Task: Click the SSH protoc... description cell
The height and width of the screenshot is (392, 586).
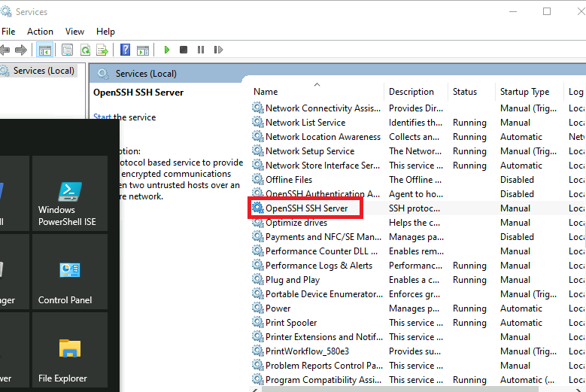Action: point(414,208)
